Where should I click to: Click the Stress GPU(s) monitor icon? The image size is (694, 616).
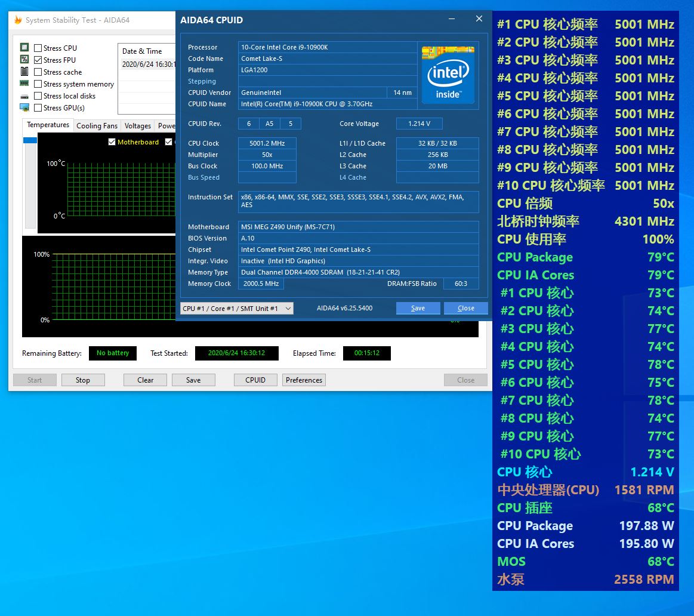(24, 107)
